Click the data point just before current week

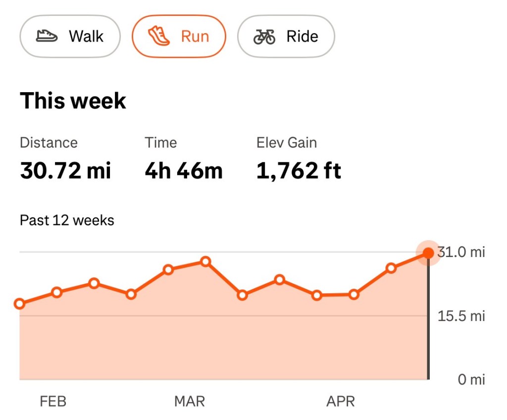coord(391,268)
